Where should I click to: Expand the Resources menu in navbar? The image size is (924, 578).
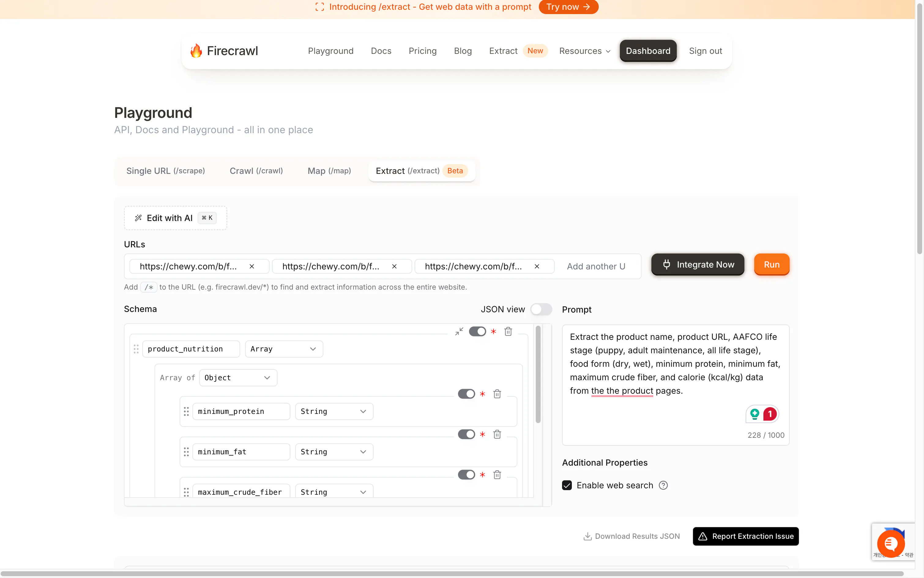tap(585, 51)
